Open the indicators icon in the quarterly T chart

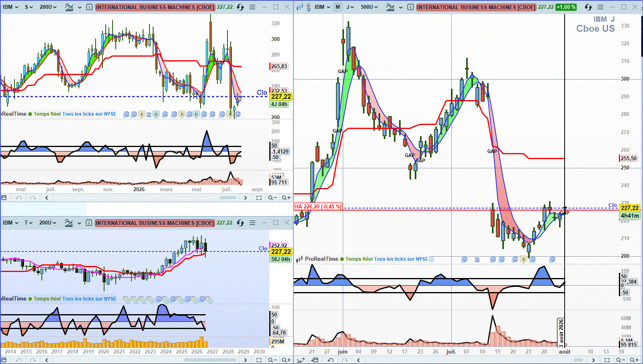pyautogui.click(x=69, y=223)
